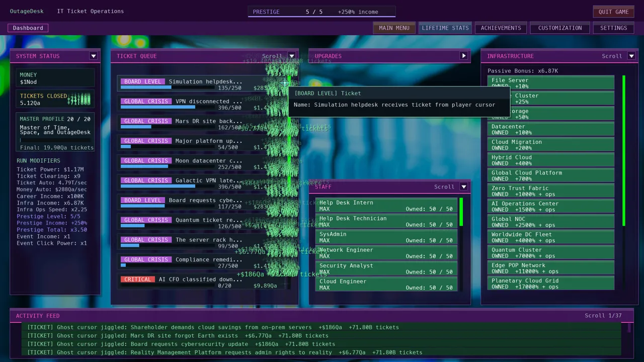The image size is (644, 362).
Task: Click the Activity Feed scrollbar
Action: coord(628,328)
